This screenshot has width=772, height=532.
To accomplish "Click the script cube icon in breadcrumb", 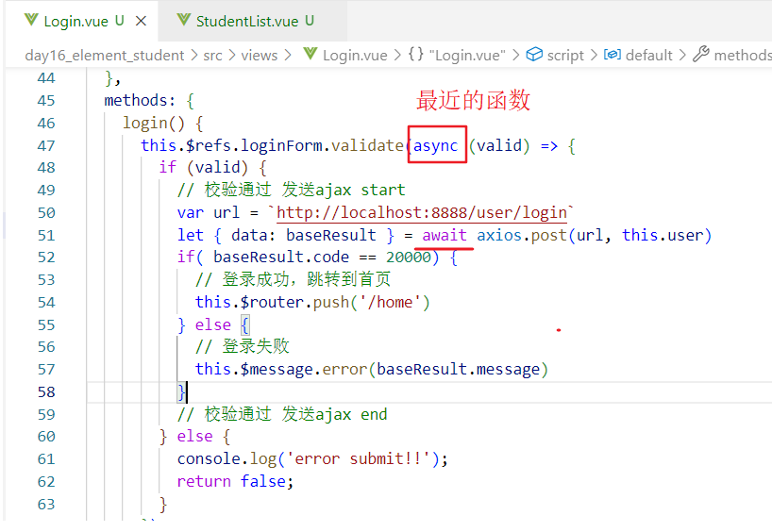I will pos(534,54).
